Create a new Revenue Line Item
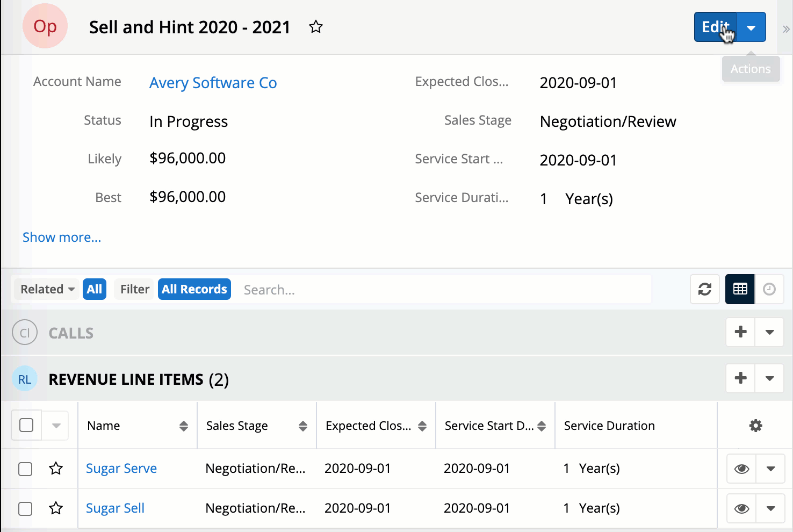 coord(740,378)
